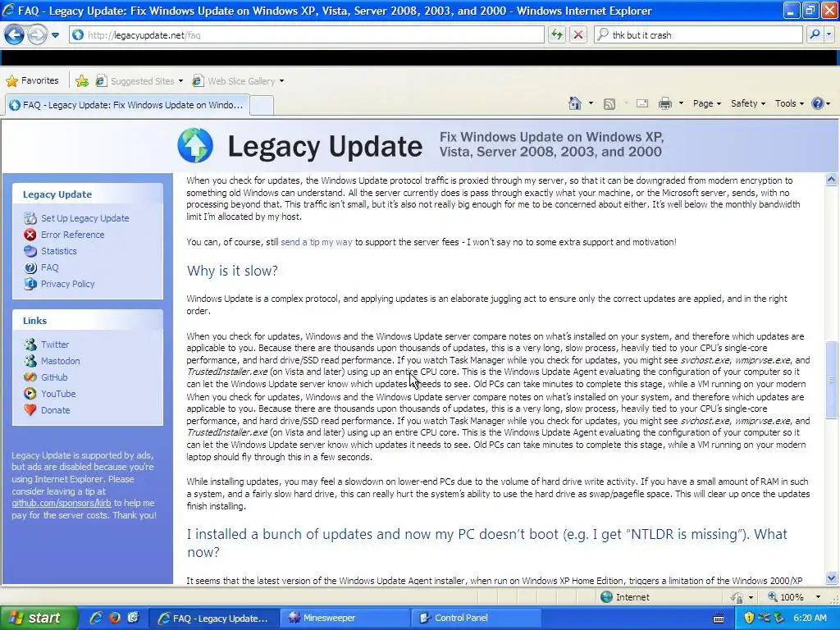
Task: Click the vertical scrollbar thumb
Action: pyautogui.click(x=832, y=379)
